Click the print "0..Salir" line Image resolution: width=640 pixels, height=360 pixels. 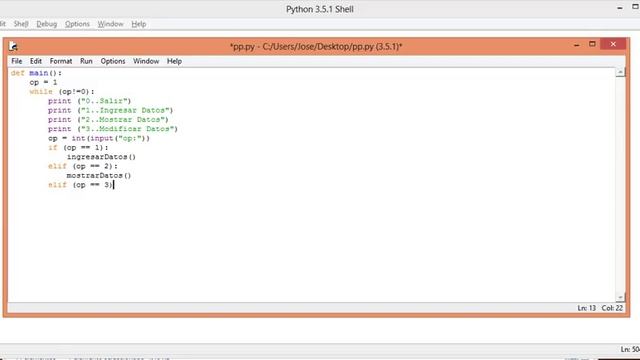click(x=89, y=101)
